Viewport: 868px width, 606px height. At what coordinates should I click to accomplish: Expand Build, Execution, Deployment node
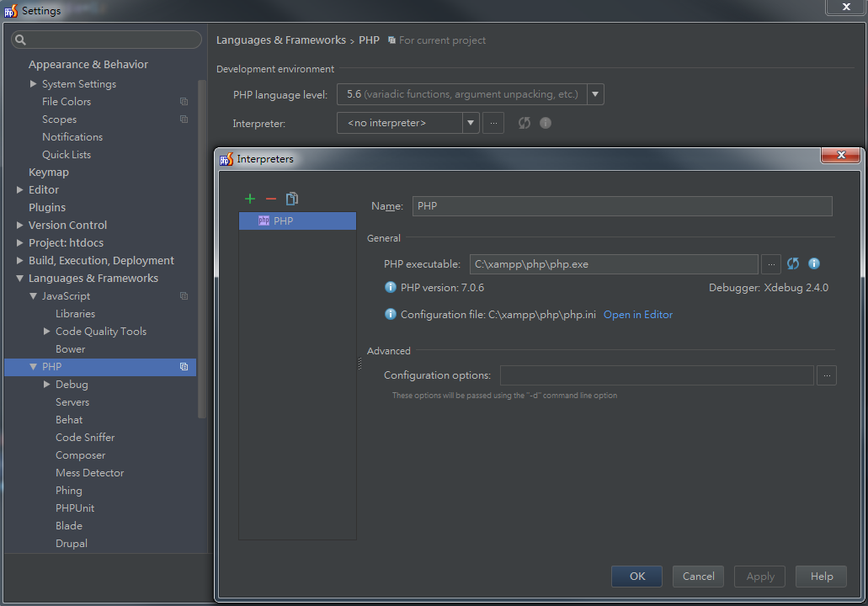point(20,261)
